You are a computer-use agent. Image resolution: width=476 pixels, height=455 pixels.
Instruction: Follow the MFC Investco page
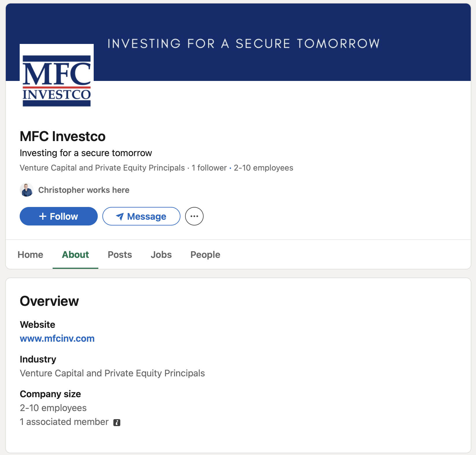(x=58, y=216)
